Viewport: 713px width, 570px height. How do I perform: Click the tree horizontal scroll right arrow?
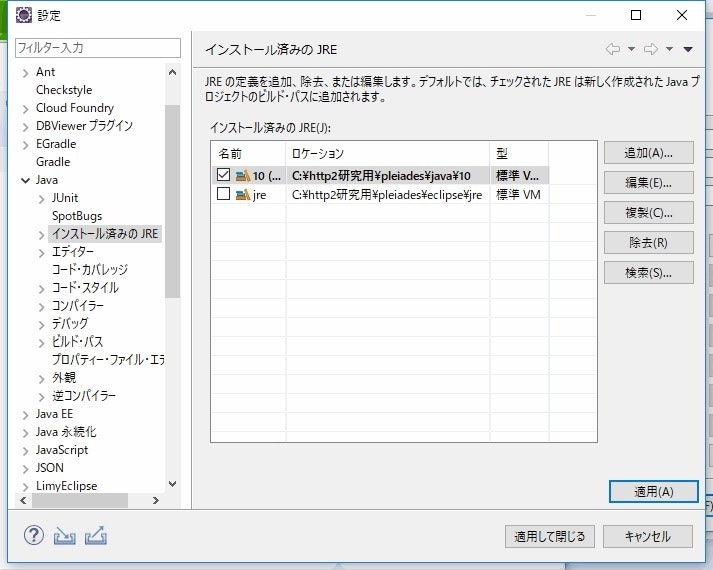[x=156, y=500]
